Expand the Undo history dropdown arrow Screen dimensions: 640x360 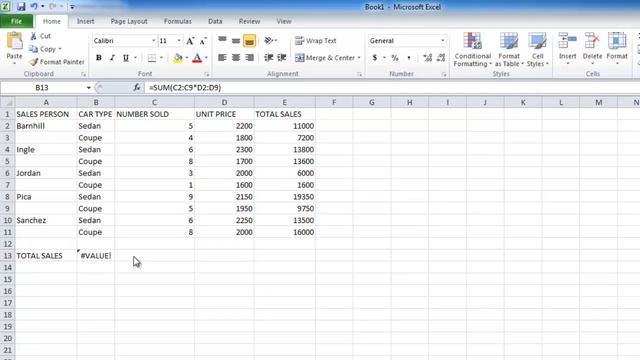43,7
